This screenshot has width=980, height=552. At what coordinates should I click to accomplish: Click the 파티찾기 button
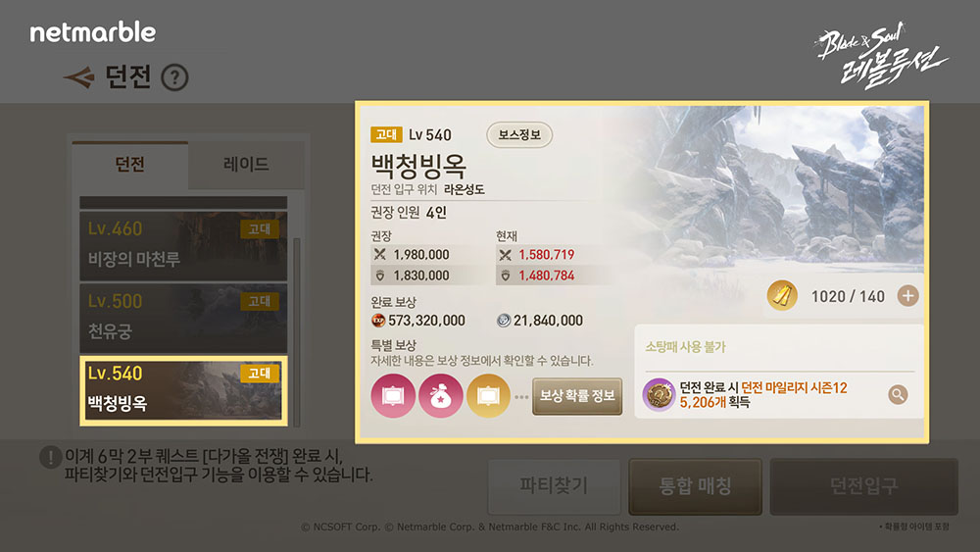[554, 485]
